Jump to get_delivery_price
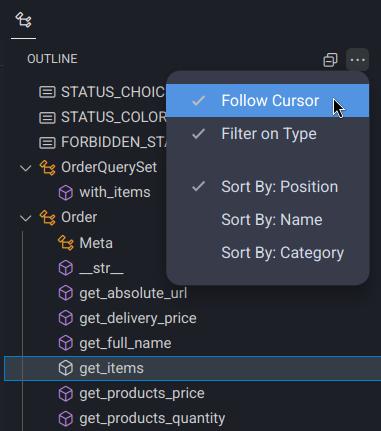Image resolution: width=381 pixels, height=431 pixels. point(138,318)
